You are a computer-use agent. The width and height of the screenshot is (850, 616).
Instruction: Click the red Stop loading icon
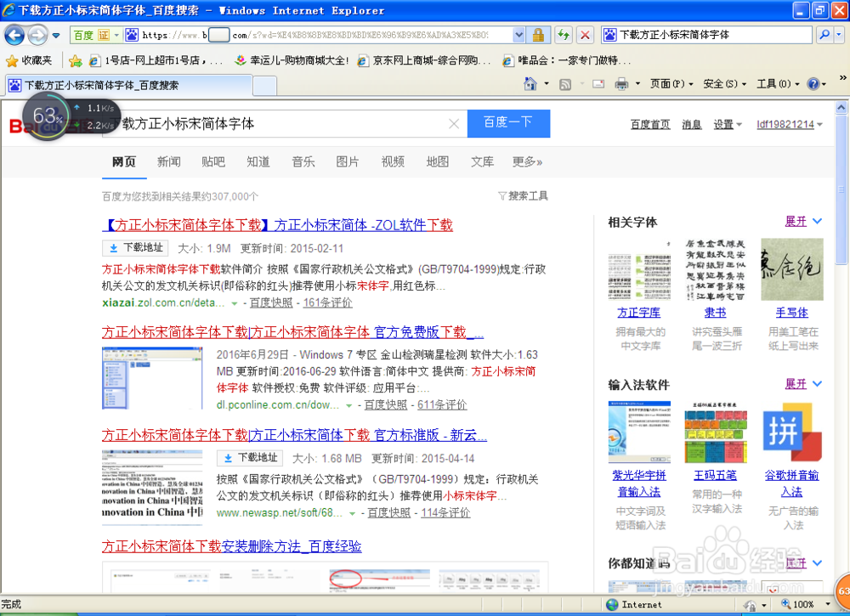click(x=585, y=35)
